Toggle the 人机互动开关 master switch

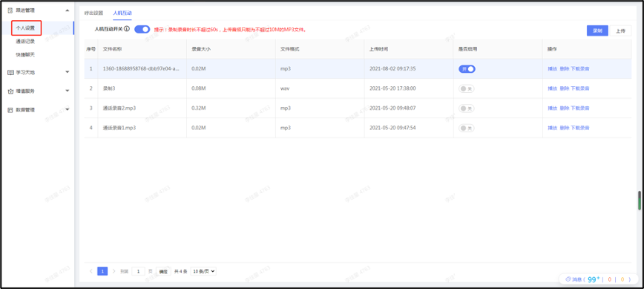pos(142,29)
